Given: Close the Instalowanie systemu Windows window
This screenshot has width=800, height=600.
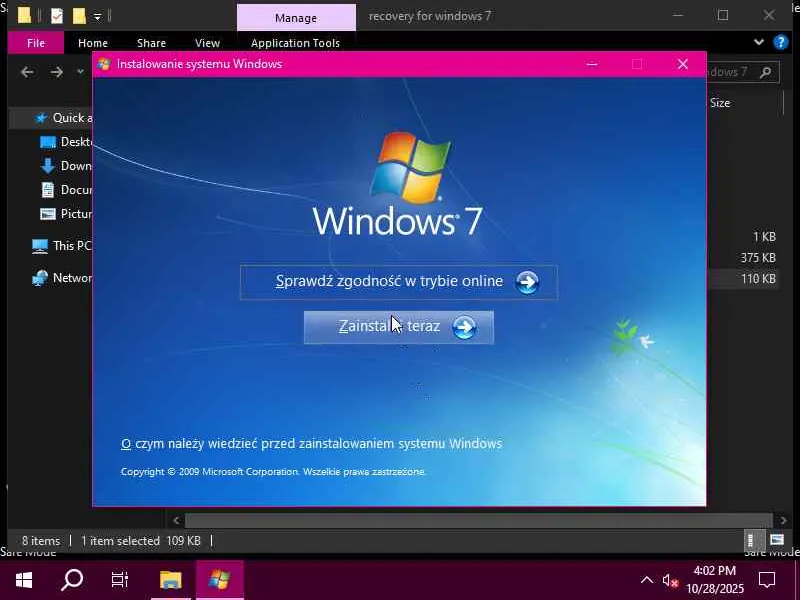Looking at the screenshot, I should [x=683, y=64].
